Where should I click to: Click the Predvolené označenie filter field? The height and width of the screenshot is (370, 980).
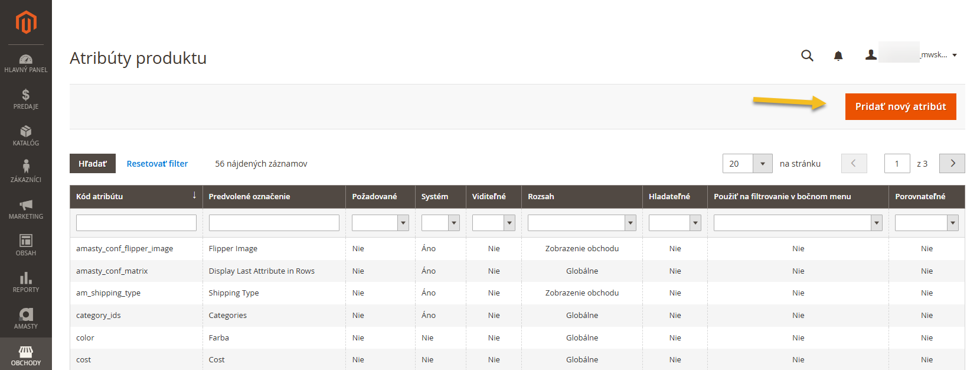click(274, 223)
